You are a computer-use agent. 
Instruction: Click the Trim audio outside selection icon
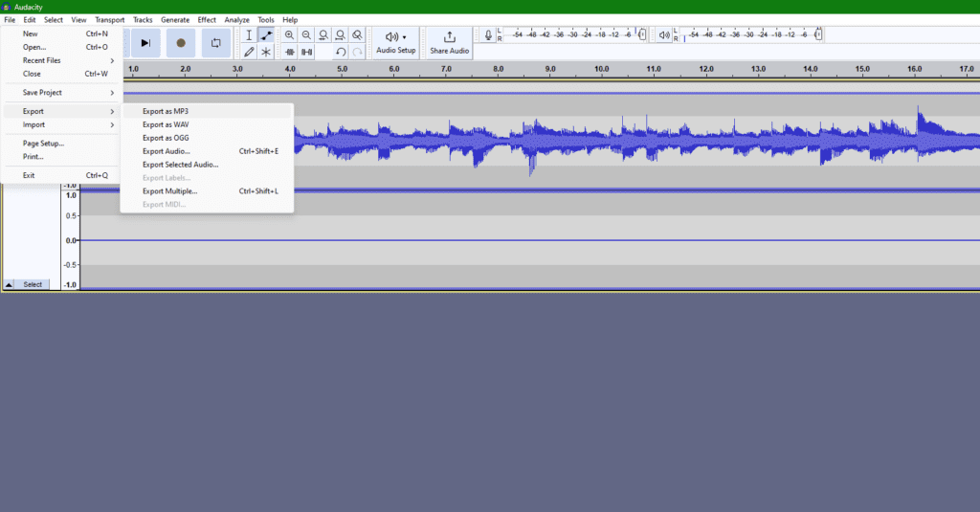click(289, 52)
